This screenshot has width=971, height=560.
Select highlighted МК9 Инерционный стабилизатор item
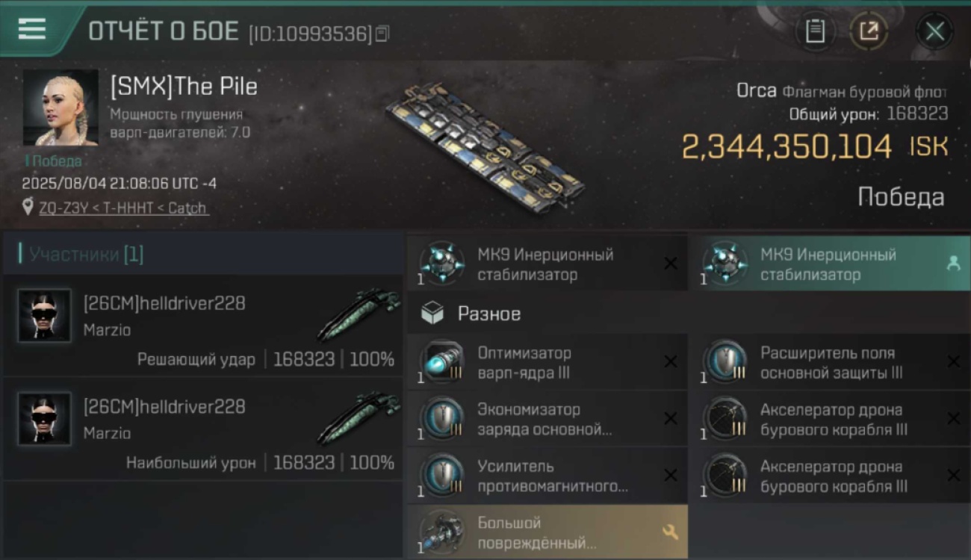829,264
